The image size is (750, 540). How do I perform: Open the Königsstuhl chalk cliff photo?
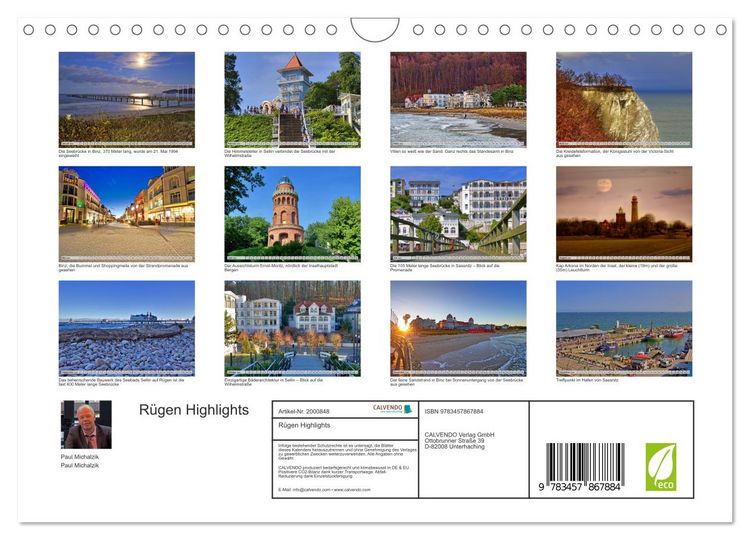tap(624, 99)
